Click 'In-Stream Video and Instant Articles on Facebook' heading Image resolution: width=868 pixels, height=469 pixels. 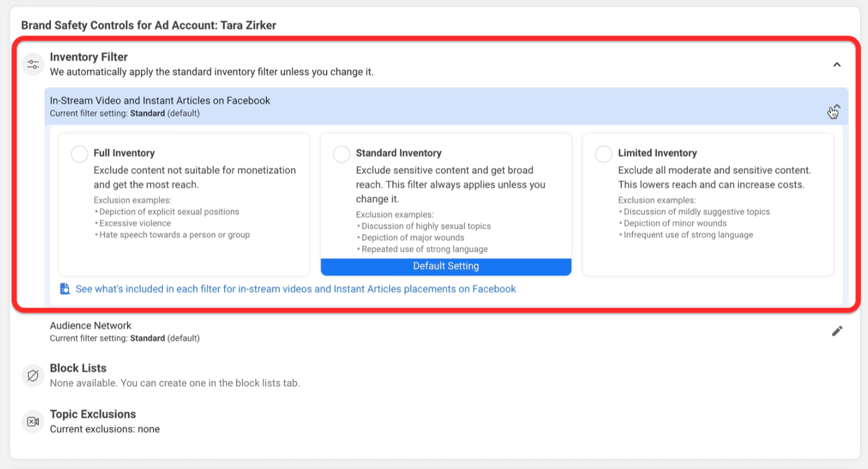tap(160, 100)
